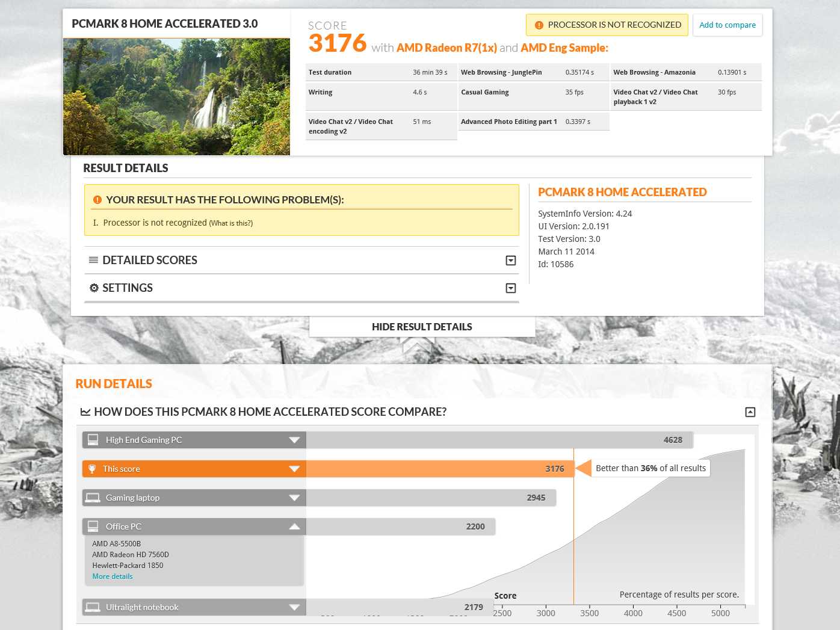Screen dimensions: 840x630
Task: Click the 4628 High End Gaming PC bar
Action: pyautogui.click(x=499, y=440)
